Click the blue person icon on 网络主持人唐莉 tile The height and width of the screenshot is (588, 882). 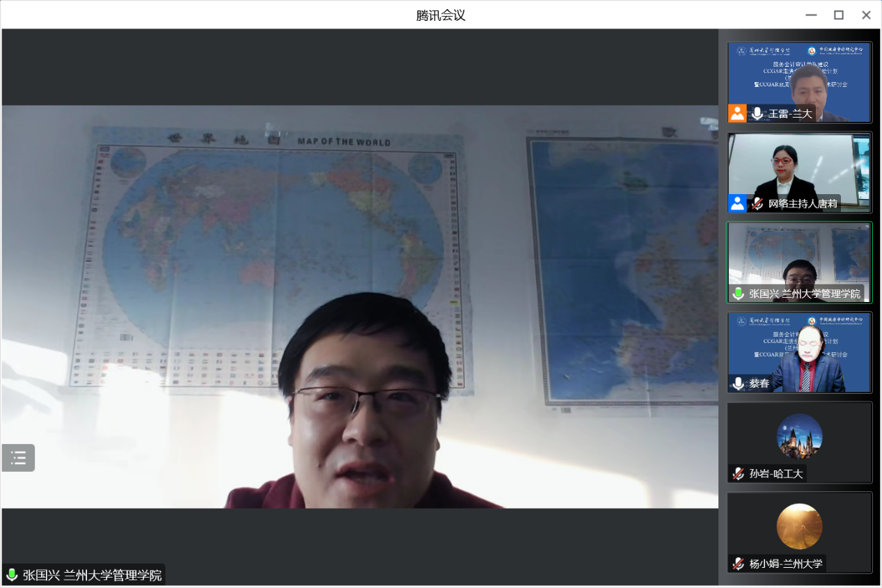737,203
